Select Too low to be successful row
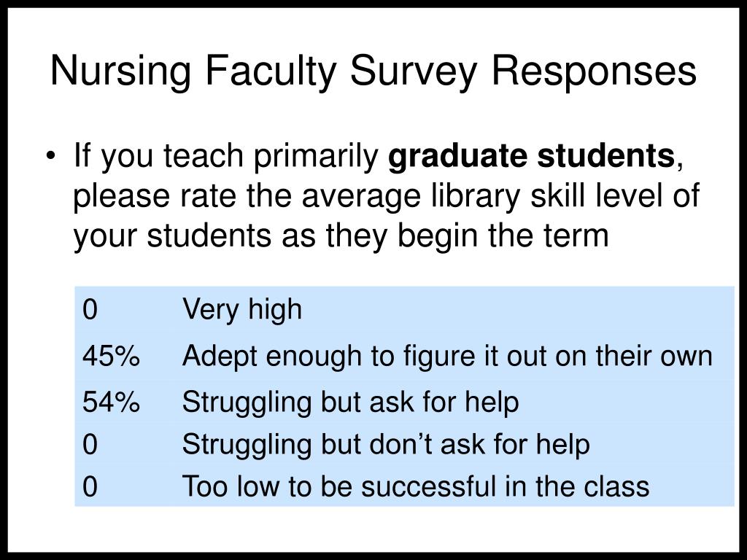747x560 pixels. click(x=404, y=486)
